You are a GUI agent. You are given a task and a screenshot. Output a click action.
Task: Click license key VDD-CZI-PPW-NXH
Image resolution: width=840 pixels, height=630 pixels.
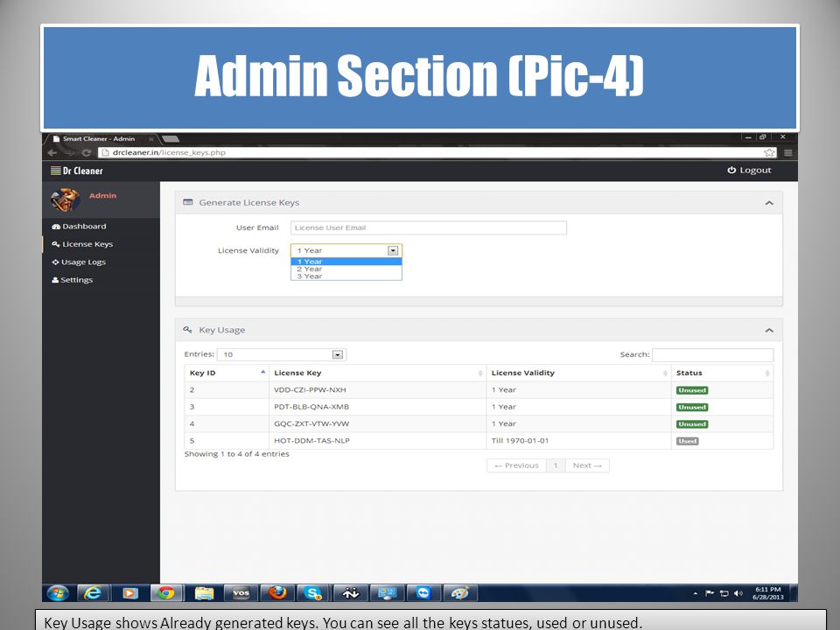(x=310, y=389)
